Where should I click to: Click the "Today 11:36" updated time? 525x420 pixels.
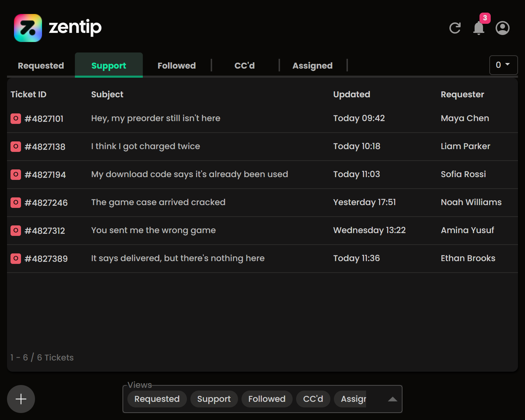point(356,258)
